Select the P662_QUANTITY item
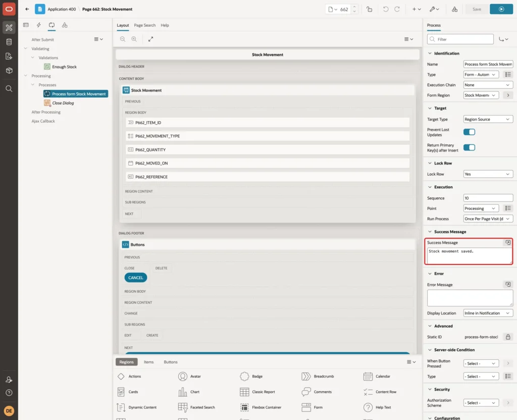This screenshot has width=517, height=420. 268,149
